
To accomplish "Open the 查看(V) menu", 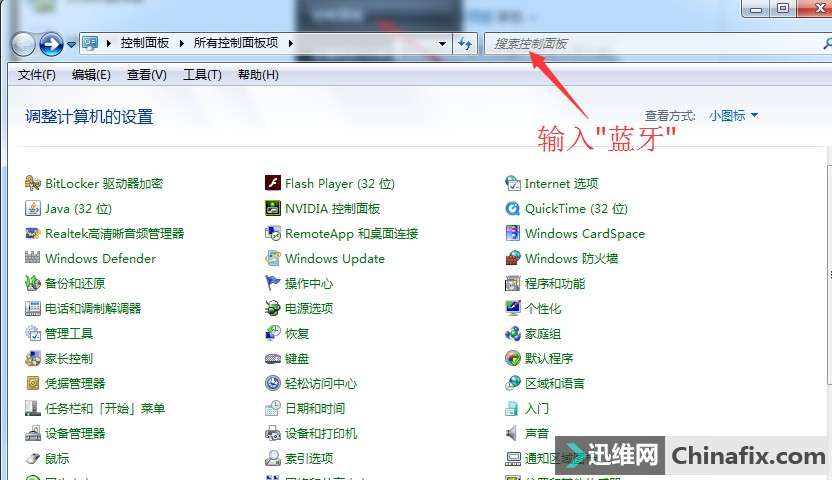I will (146, 75).
